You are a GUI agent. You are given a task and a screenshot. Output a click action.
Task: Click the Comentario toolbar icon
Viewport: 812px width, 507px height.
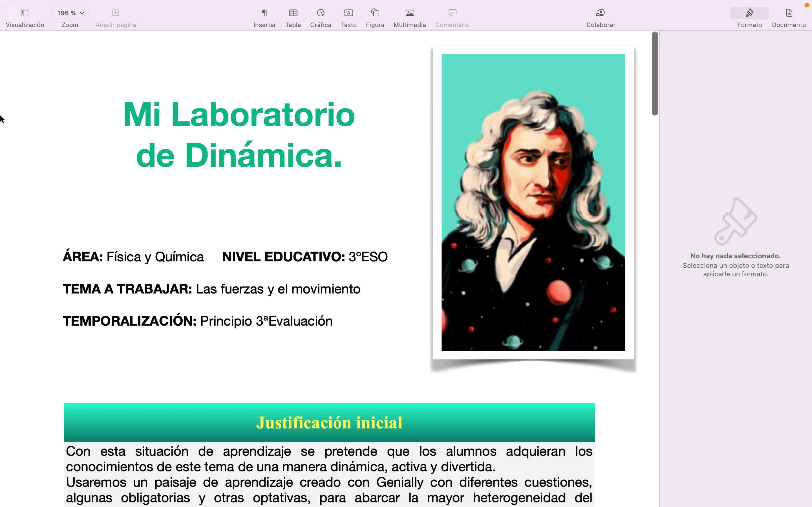point(452,13)
